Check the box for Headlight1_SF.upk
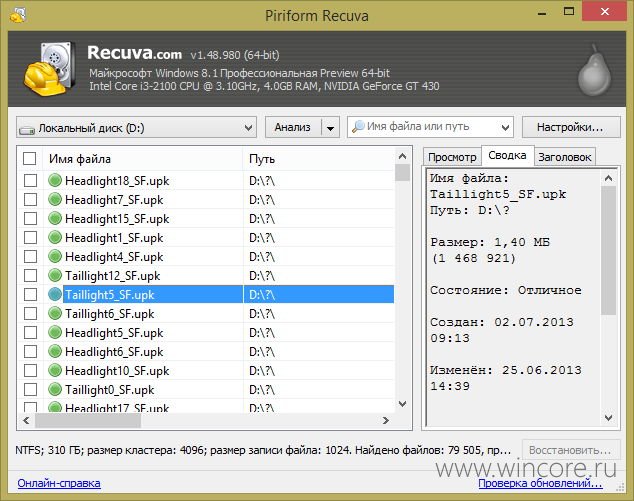This screenshot has height=501, width=634. [30, 237]
